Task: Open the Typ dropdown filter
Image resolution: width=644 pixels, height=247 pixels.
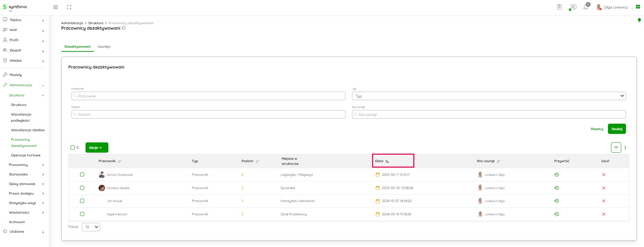Action: [x=489, y=96]
